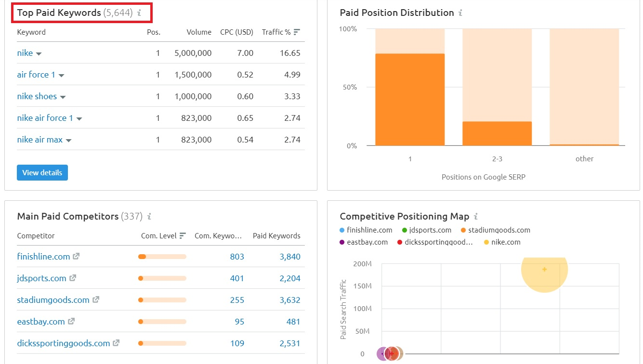Click the orange position 1 bar

(x=410, y=100)
